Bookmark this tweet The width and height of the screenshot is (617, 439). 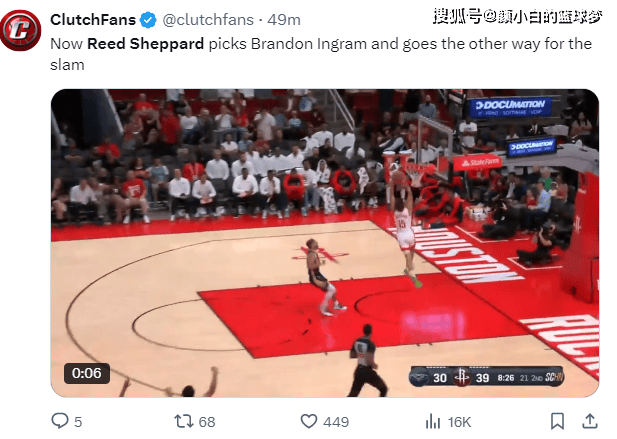557,421
